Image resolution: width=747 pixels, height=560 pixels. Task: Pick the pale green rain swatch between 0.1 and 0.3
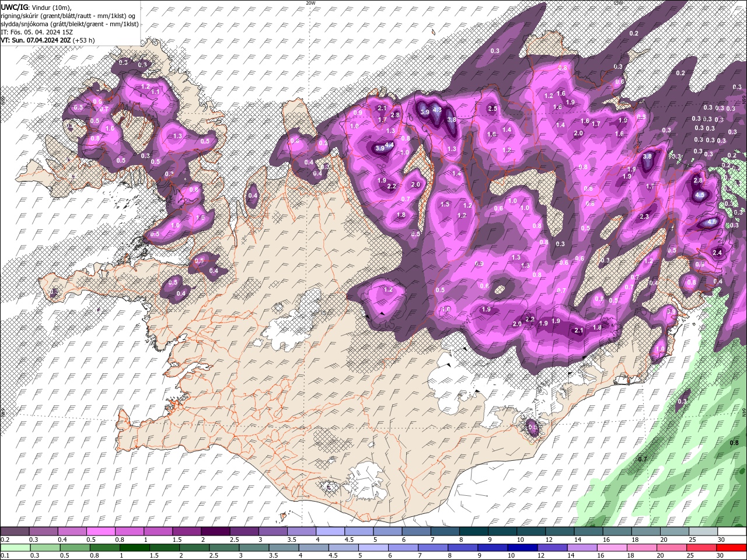[15, 548]
